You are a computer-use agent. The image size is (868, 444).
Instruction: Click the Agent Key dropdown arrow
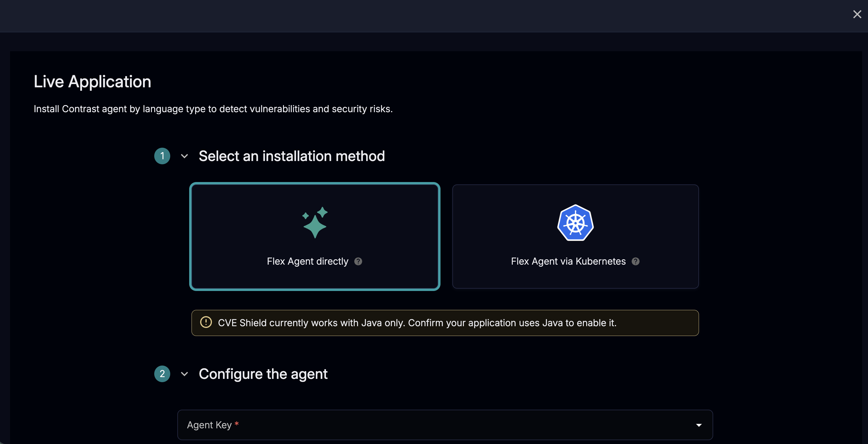pos(699,425)
